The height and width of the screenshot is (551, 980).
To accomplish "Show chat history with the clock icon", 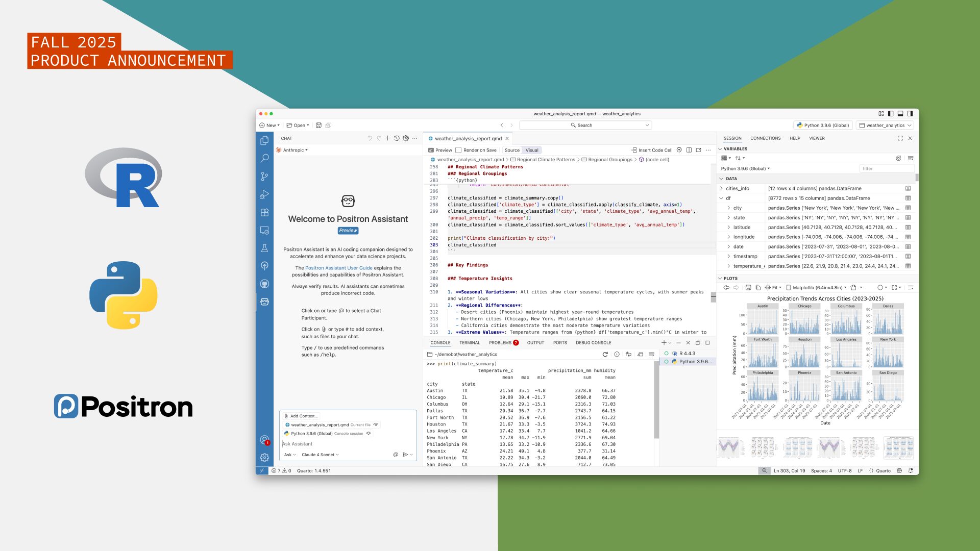I will (397, 138).
